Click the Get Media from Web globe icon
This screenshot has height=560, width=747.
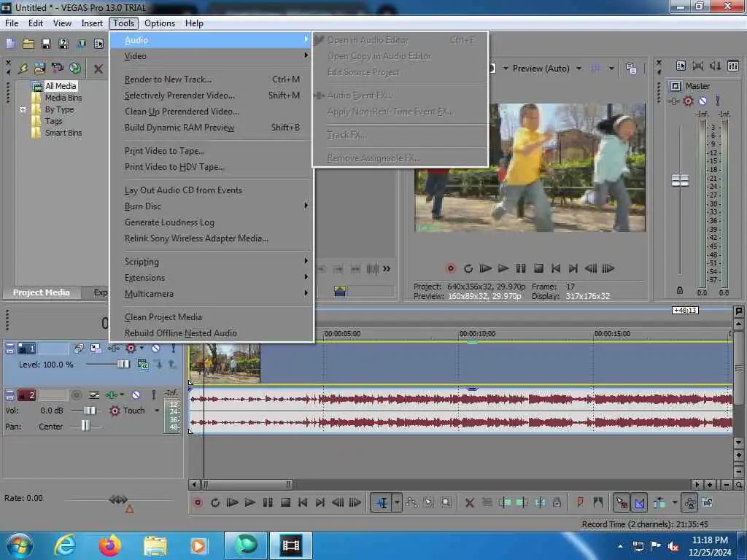pos(75,69)
